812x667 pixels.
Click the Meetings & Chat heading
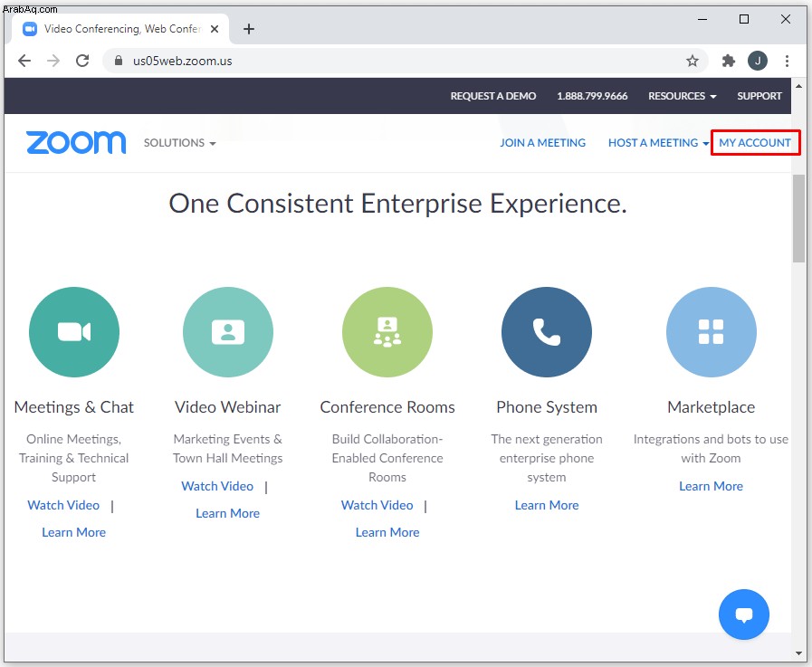click(73, 407)
